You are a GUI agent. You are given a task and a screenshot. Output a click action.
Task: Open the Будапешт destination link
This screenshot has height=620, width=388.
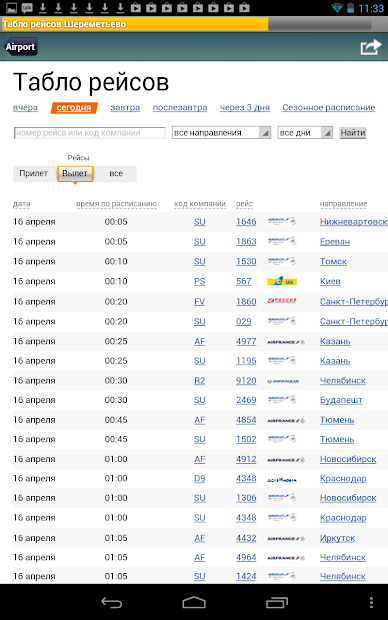pos(341,400)
